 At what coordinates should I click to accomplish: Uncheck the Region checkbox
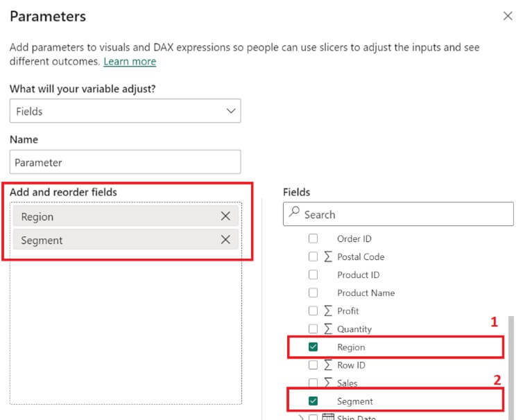pyautogui.click(x=313, y=347)
